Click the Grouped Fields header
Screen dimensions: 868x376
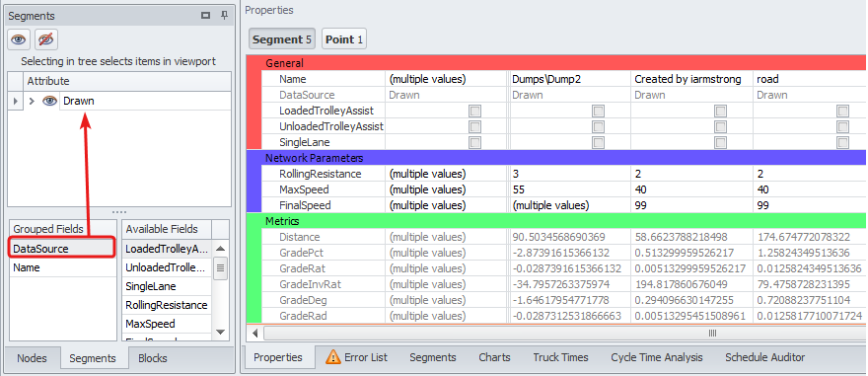pos(63,229)
